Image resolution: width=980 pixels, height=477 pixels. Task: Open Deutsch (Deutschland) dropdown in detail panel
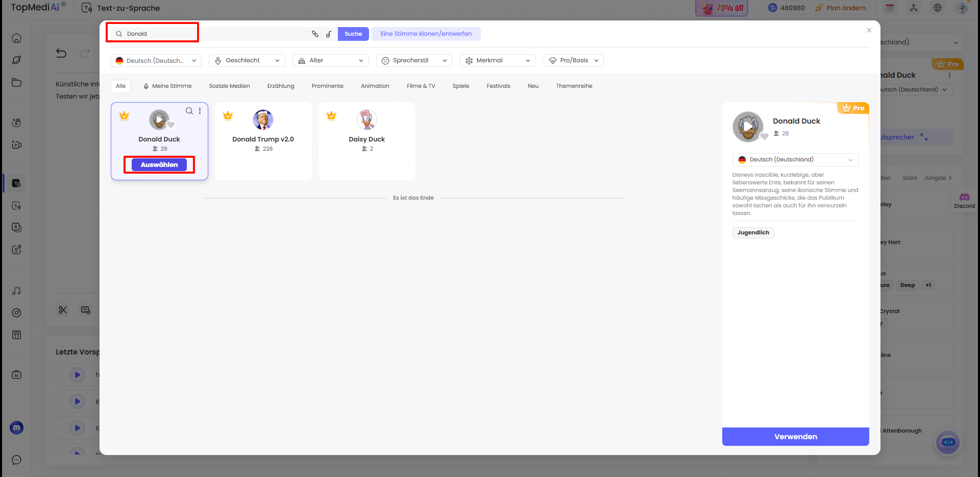point(795,159)
